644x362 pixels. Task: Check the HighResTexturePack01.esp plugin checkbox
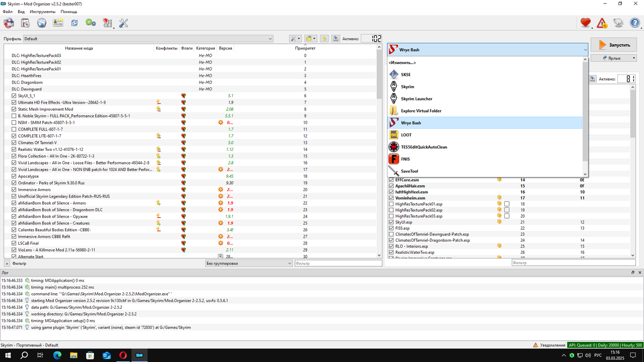click(x=391, y=204)
